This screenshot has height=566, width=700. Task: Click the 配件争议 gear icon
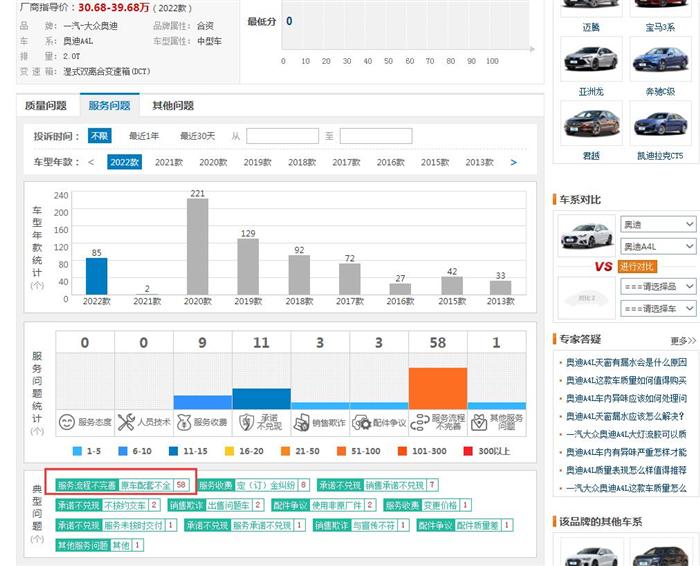(x=361, y=422)
